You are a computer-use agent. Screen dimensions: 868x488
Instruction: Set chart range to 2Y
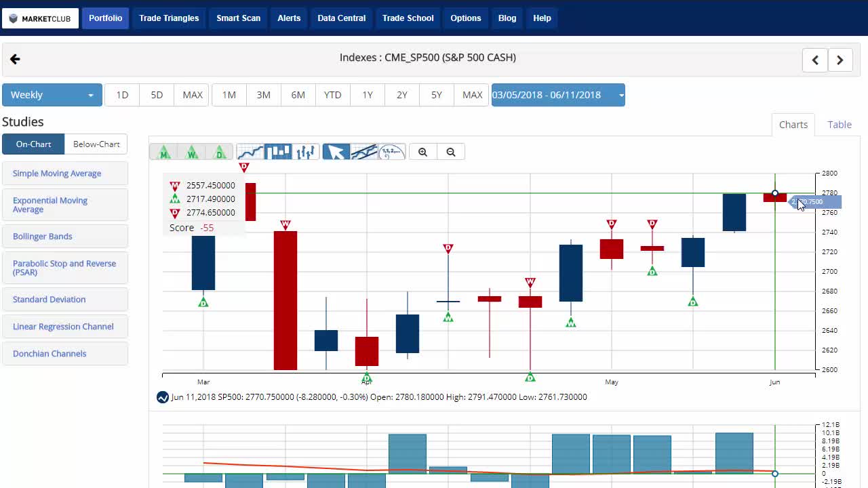[x=402, y=95]
